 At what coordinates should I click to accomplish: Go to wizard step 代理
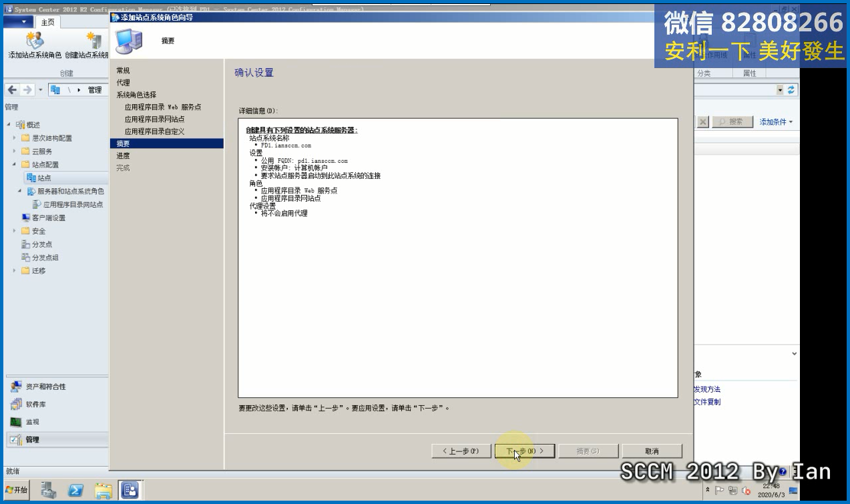123,82
